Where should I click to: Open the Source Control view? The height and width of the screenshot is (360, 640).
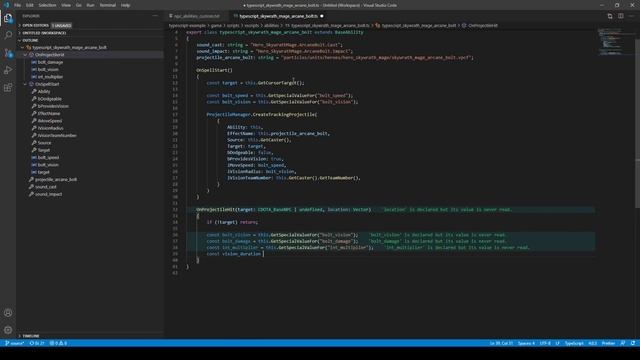[8, 53]
